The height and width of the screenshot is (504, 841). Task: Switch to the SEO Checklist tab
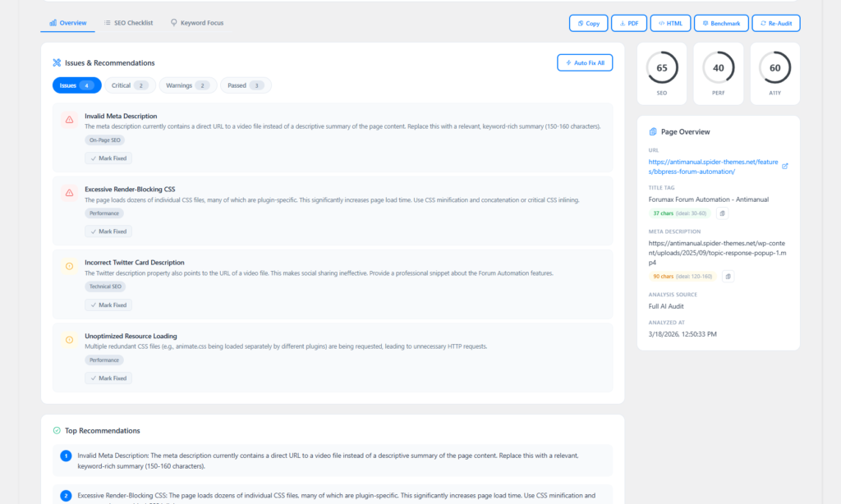click(129, 23)
